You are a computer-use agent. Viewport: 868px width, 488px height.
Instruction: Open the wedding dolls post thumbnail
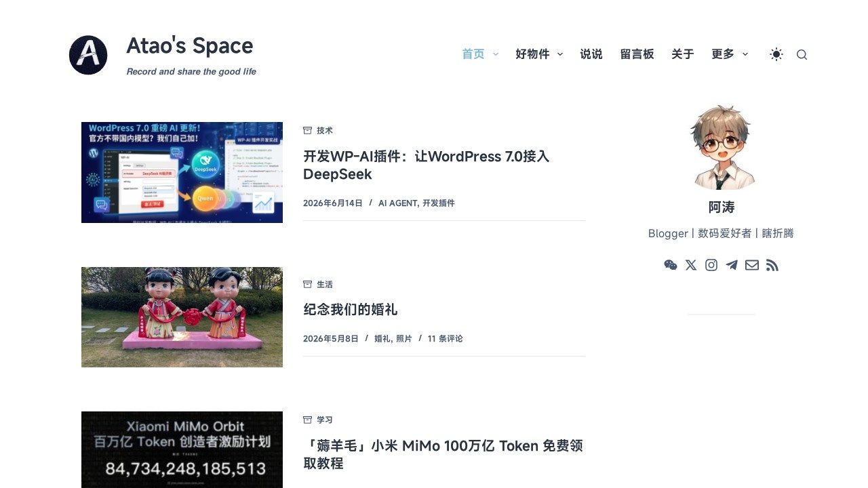click(x=182, y=317)
